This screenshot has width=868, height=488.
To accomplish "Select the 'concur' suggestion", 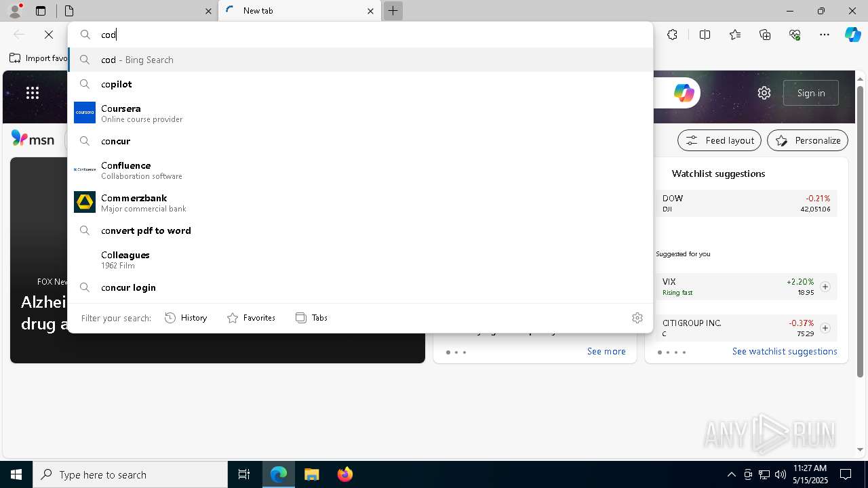I will click(x=360, y=141).
